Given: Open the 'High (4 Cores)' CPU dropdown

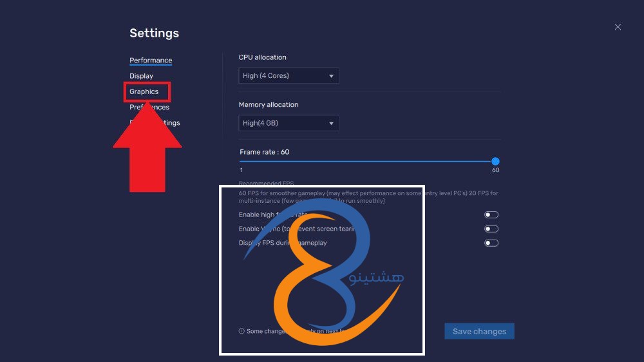Looking at the screenshot, I should tap(288, 76).
